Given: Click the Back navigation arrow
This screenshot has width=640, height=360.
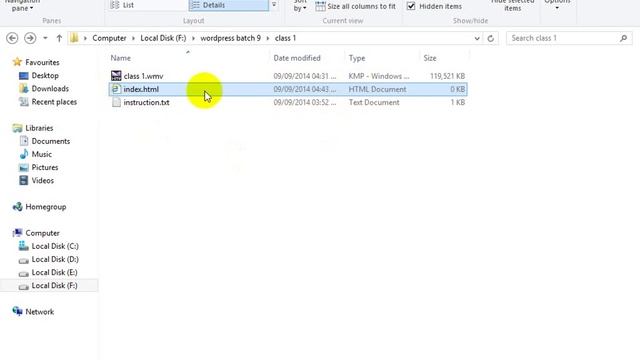Looking at the screenshot, I should (12, 38).
